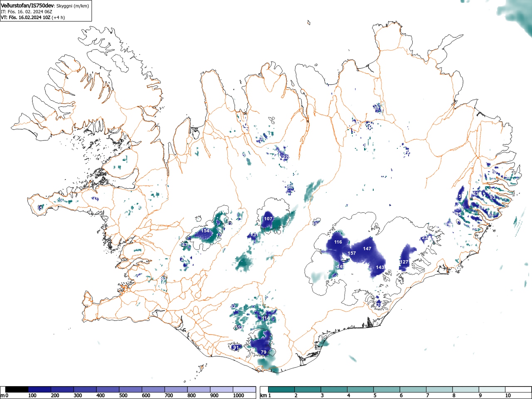Pick the legend swatch between 100 and 200
Screen dimensions: 532x399
[x=39, y=389]
